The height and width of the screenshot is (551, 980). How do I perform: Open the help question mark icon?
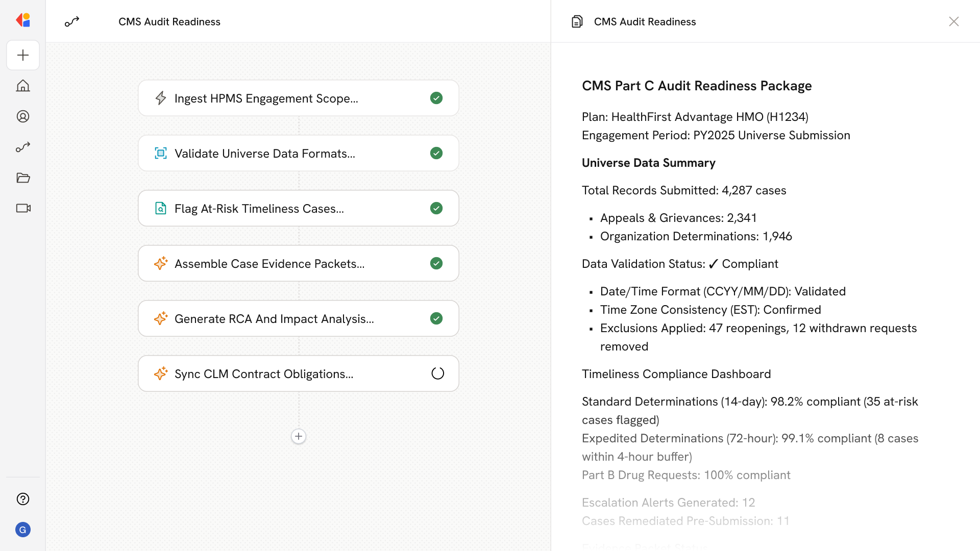[x=23, y=499]
